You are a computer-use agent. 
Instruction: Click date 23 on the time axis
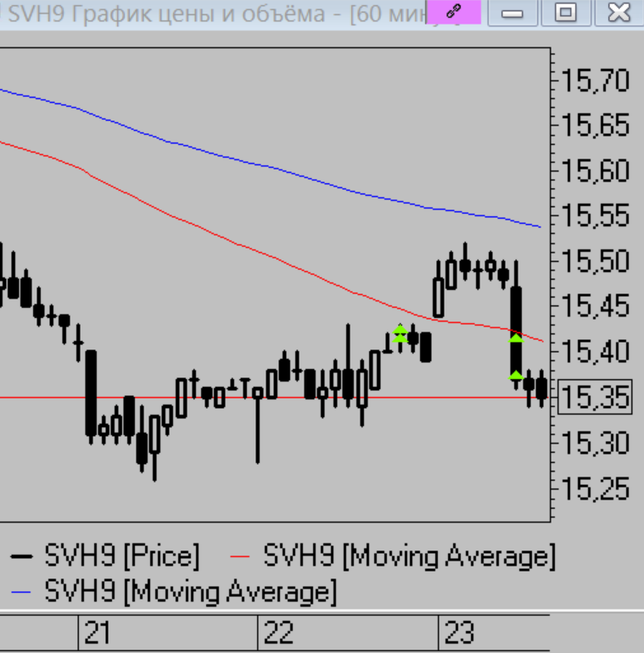(x=458, y=633)
